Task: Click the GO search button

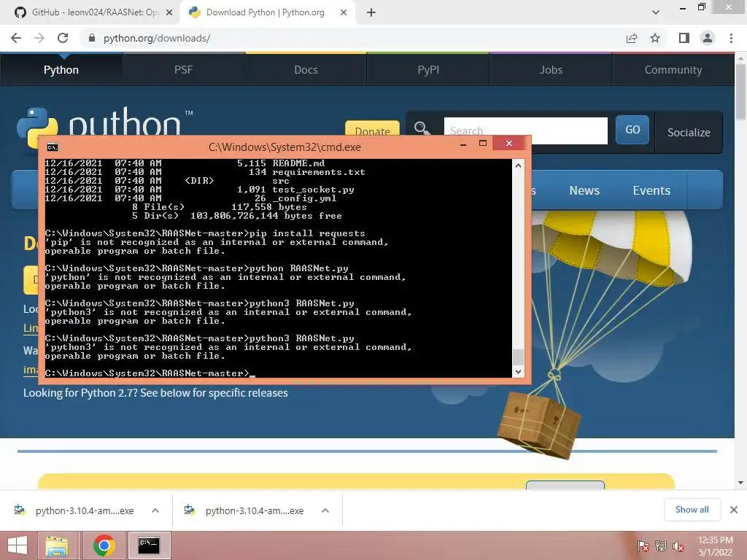Action: (632, 130)
